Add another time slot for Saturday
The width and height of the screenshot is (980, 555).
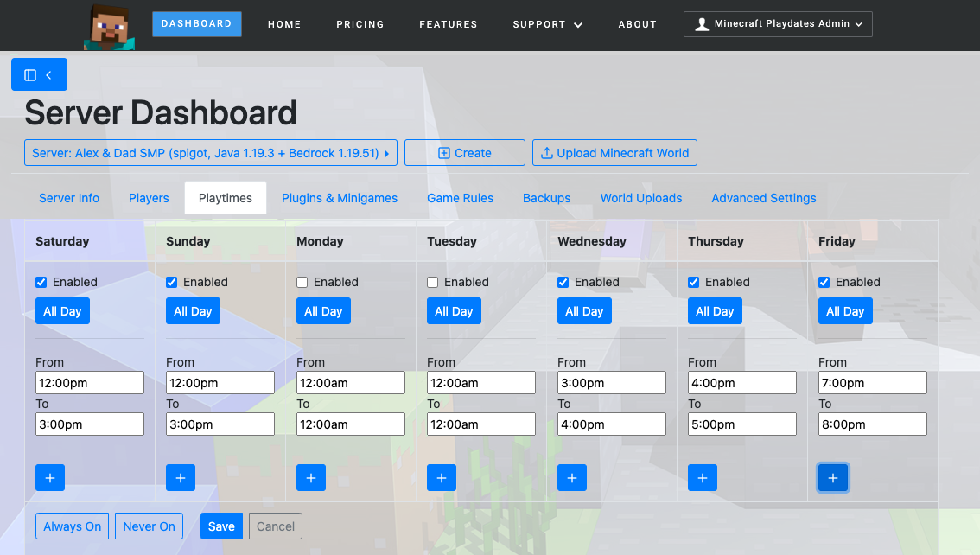tap(49, 477)
